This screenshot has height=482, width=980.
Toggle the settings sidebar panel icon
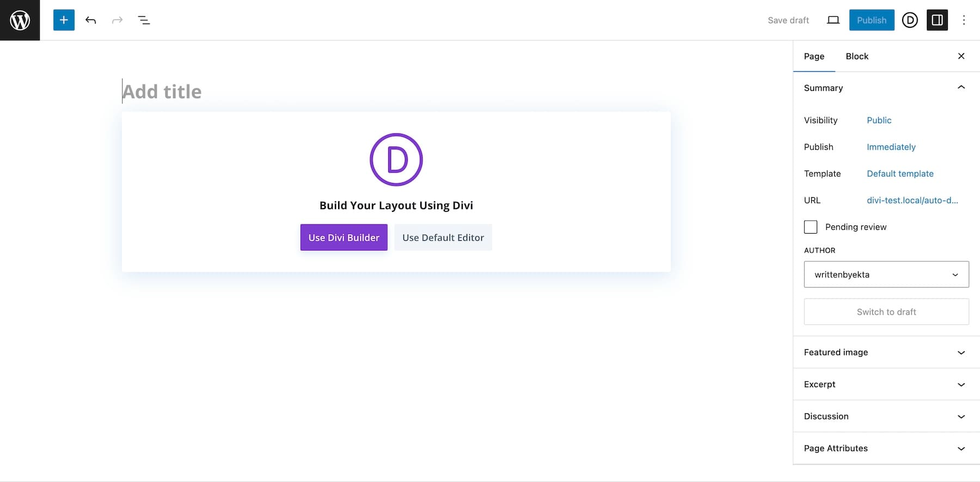(937, 20)
